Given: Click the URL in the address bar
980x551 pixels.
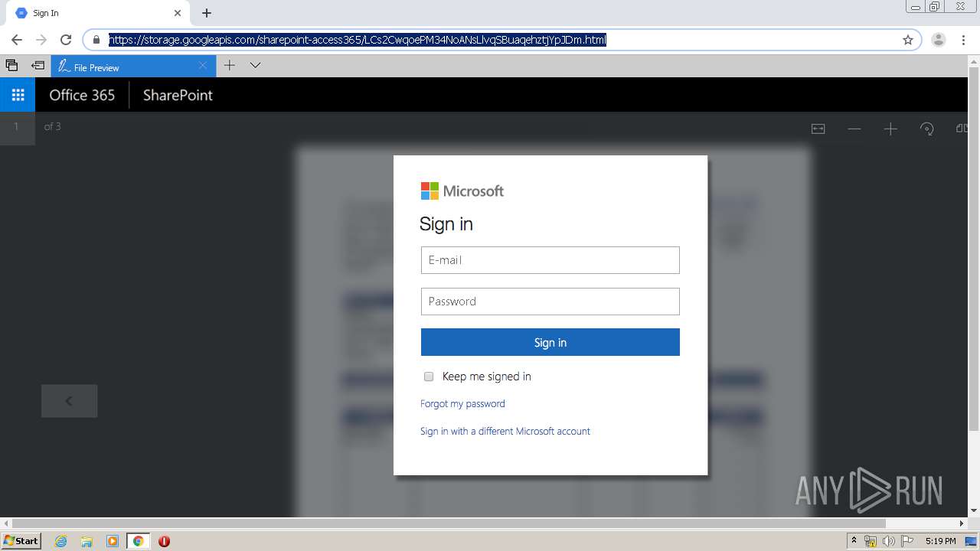Looking at the screenshot, I should [358, 40].
